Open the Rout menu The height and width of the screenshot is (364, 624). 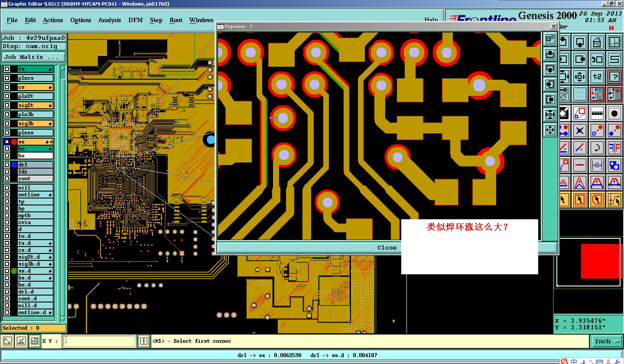pyautogui.click(x=176, y=20)
